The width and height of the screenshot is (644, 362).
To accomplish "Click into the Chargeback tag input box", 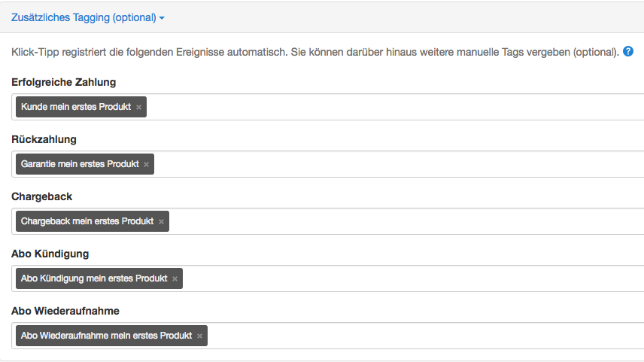I will 406,221.
